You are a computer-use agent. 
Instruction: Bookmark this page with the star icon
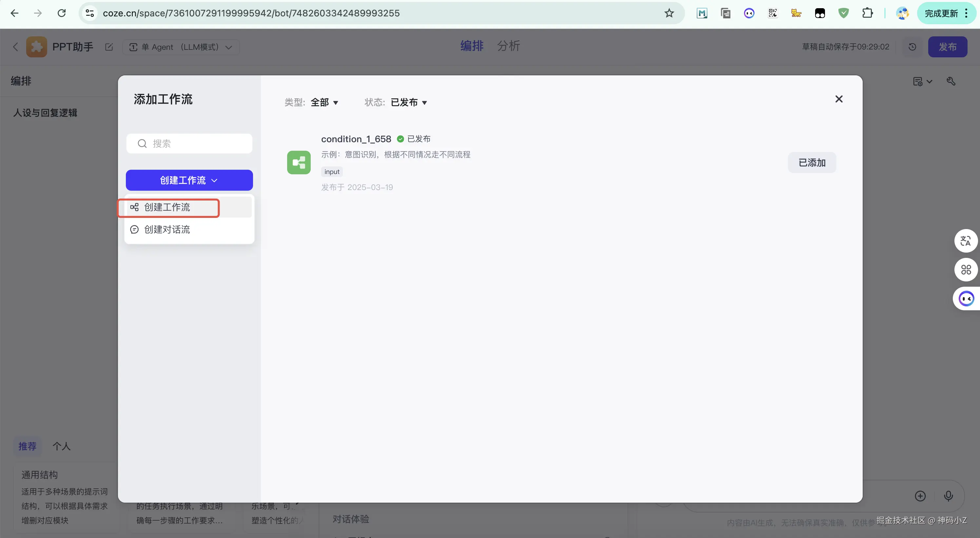669,13
